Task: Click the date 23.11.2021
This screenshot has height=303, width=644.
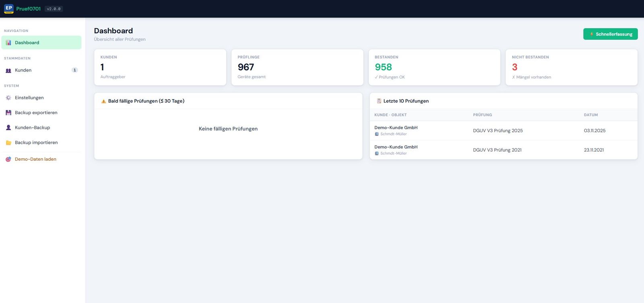Action: pyautogui.click(x=594, y=150)
